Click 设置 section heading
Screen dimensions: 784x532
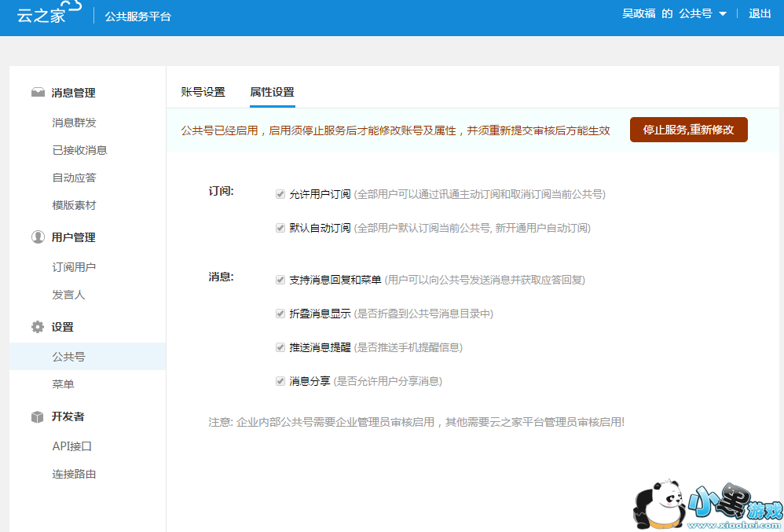pyautogui.click(x=62, y=327)
